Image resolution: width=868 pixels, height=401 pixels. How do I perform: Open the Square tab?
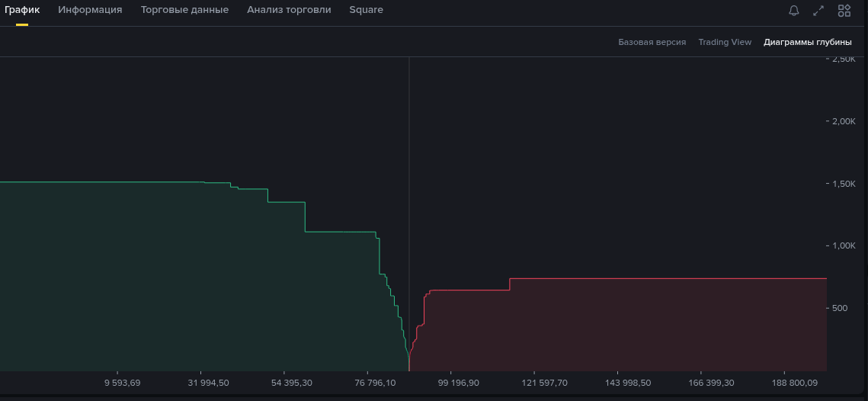click(366, 10)
